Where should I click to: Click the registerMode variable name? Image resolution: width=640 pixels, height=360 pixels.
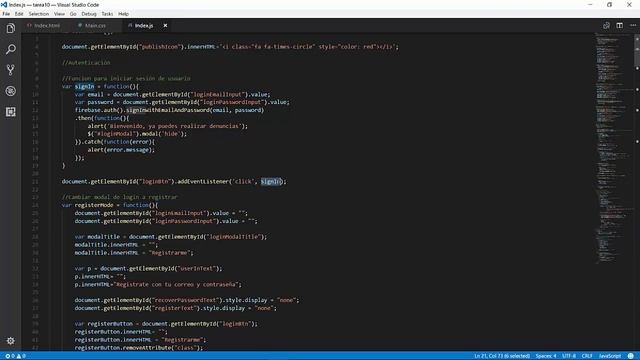94,205
